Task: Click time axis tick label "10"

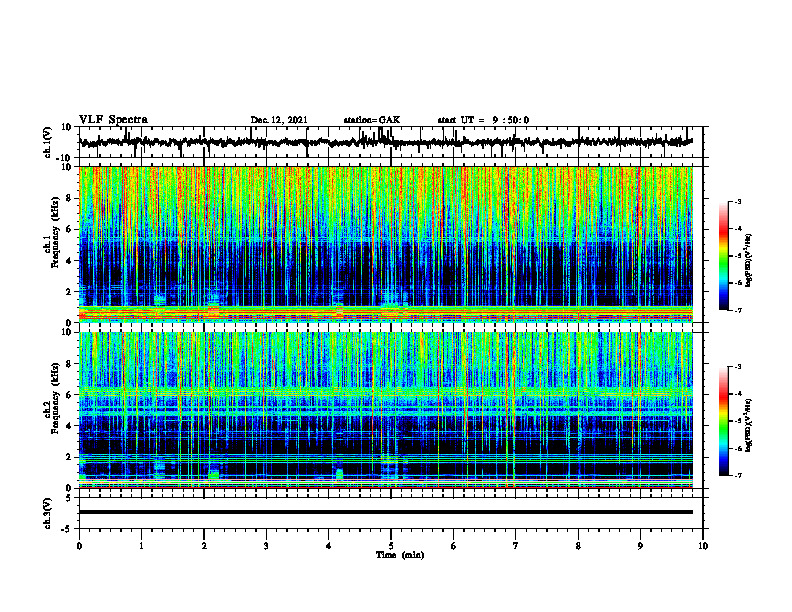Action: click(x=703, y=546)
